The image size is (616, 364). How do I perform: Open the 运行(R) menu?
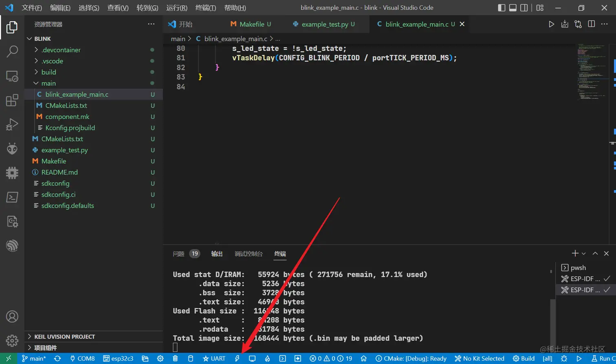(x=177, y=8)
